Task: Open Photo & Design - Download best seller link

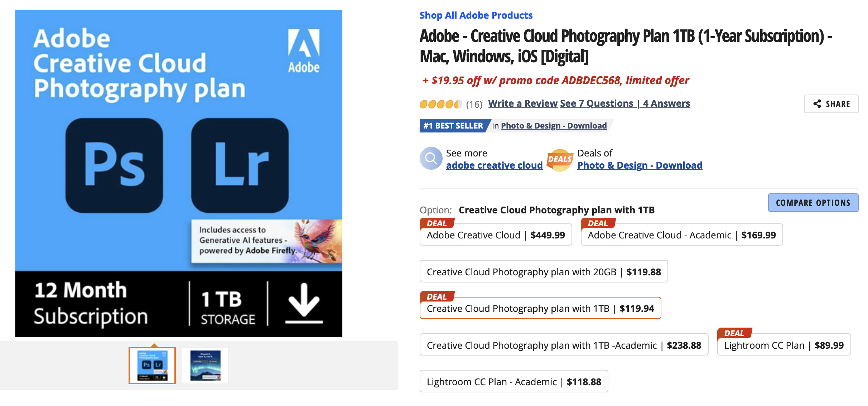Action: point(554,126)
